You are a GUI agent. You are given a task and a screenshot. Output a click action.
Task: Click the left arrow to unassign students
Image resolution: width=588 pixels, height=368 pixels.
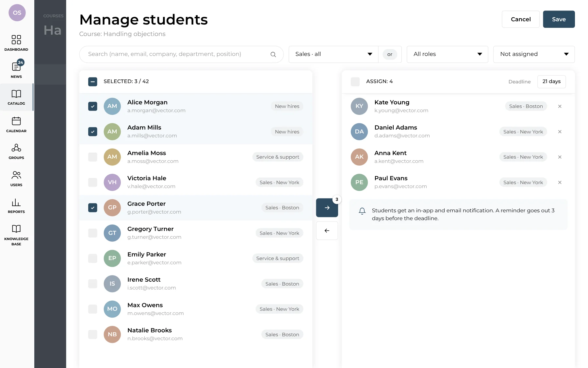pos(327,231)
